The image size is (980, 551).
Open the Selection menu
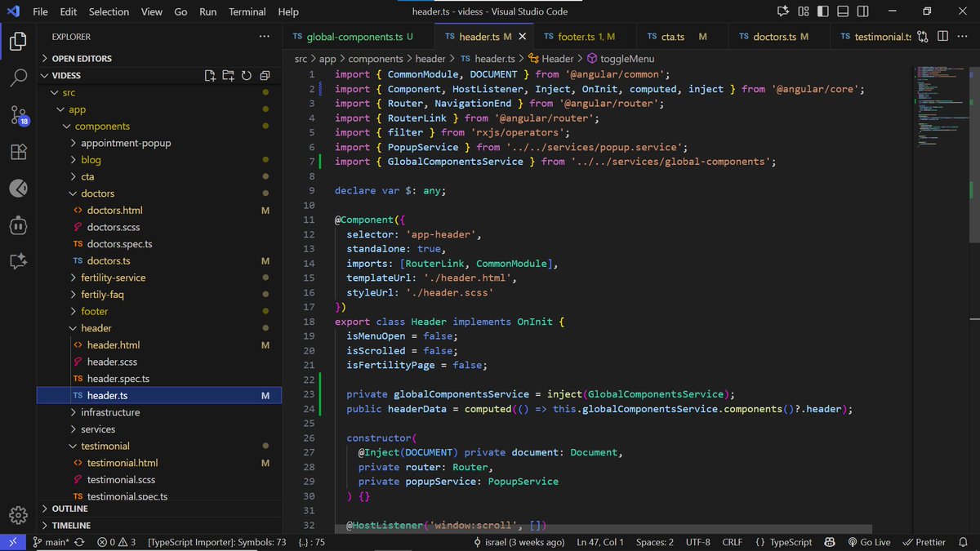click(109, 11)
